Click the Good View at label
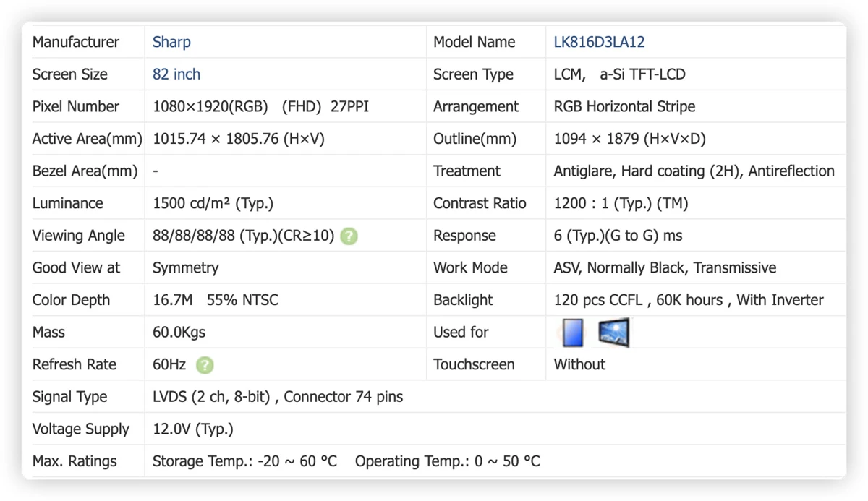The image size is (868, 501). (76, 267)
